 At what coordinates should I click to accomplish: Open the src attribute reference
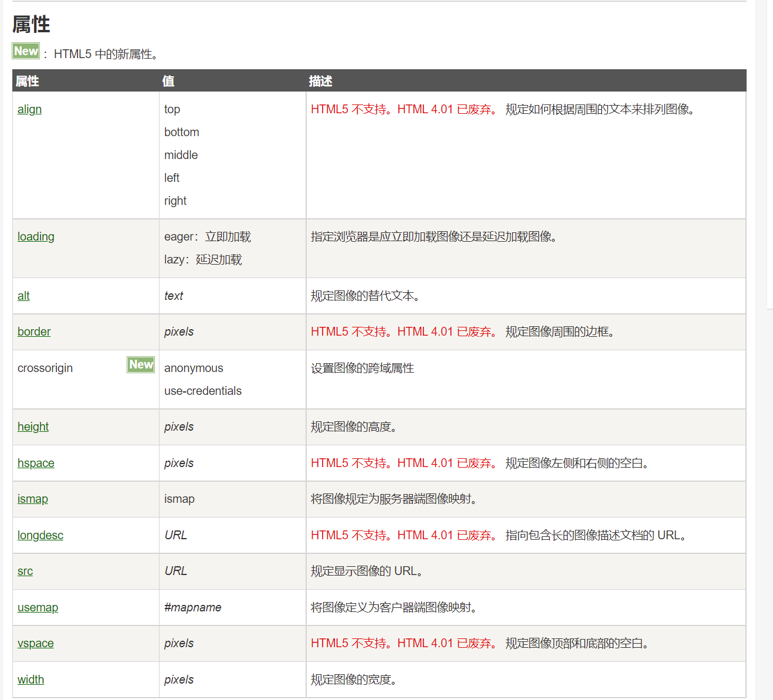25,572
